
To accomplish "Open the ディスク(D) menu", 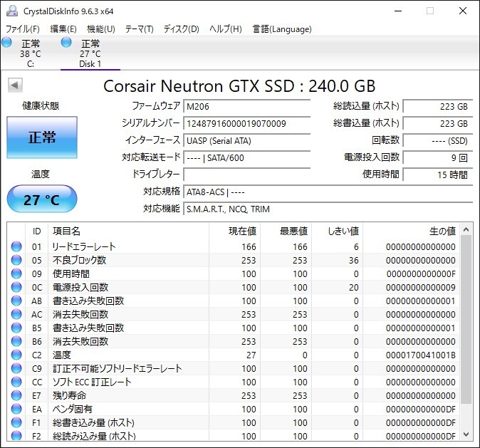I will tap(181, 29).
